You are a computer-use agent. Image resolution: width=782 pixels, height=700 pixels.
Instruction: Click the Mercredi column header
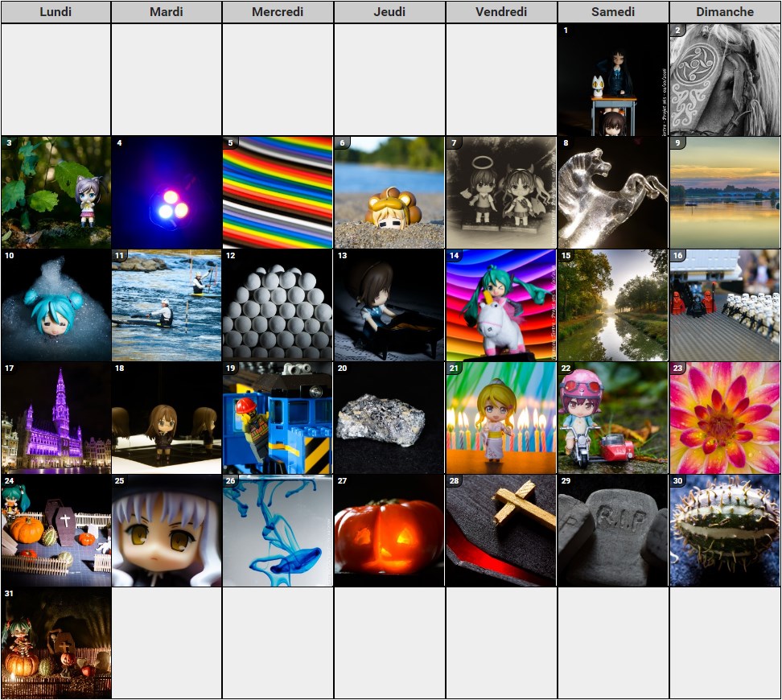coord(278,12)
